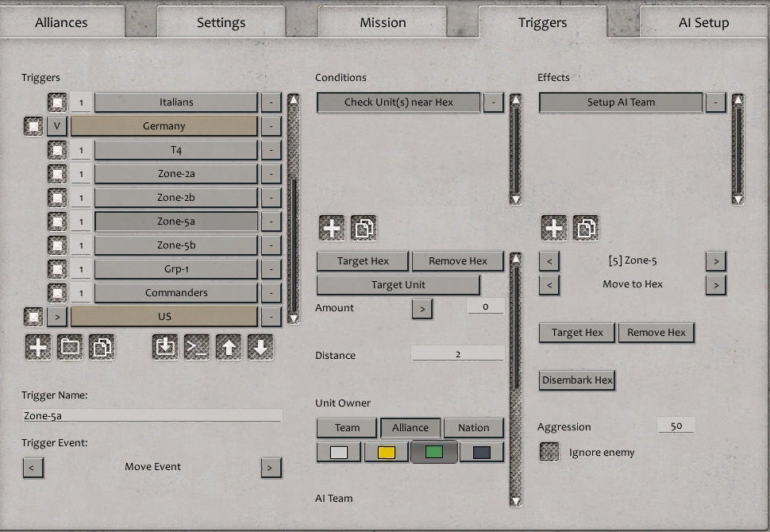This screenshot has height=532, width=770.
Task: Go to next AI team after Zone-5
Action: pos(716,261)
